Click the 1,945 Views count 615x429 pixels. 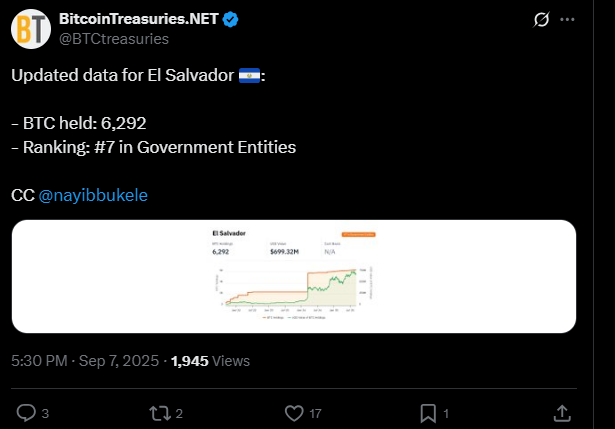tap(210, 361)
